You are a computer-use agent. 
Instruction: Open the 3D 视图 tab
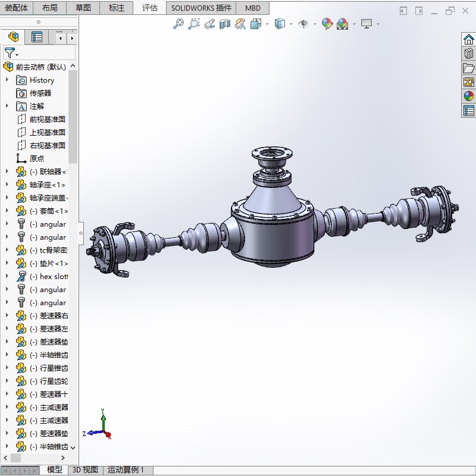pos(85,470)
